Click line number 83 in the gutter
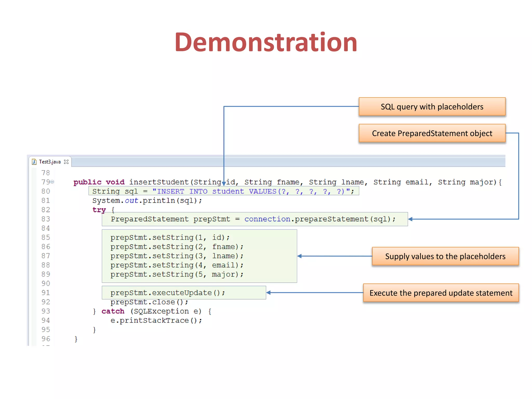The height and width of the screenshot is (399, 532). click(x=45, y=219)
